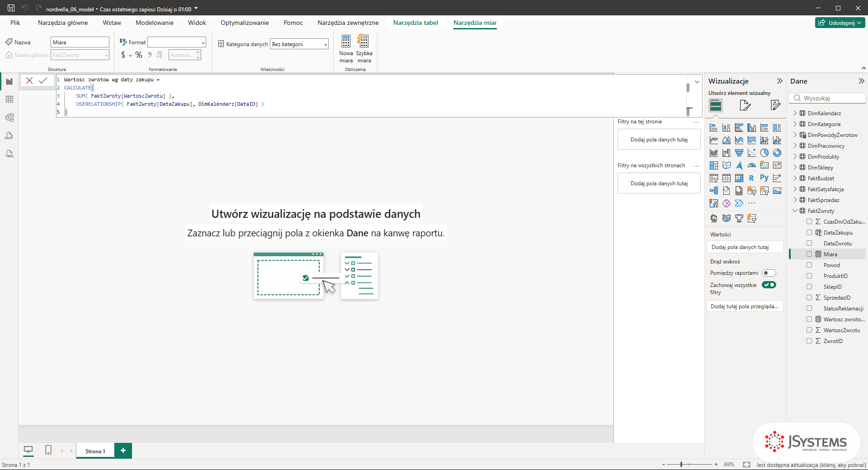Image resolution: width=868 pixels, height=470 pixels.
Task: Commit the formula with the checkmark
Action: [x=43, y=80]
